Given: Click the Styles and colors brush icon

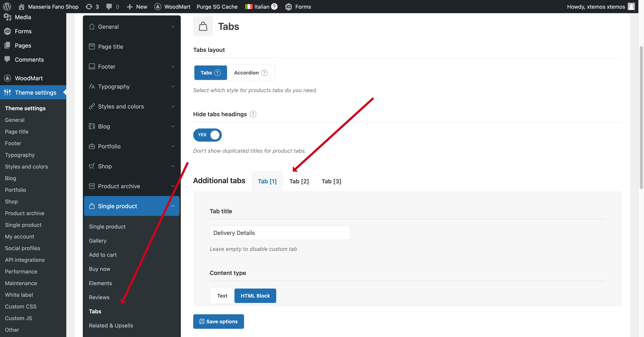Looking at the screenshot, I should pyautogui.click(x=92, y=106).
